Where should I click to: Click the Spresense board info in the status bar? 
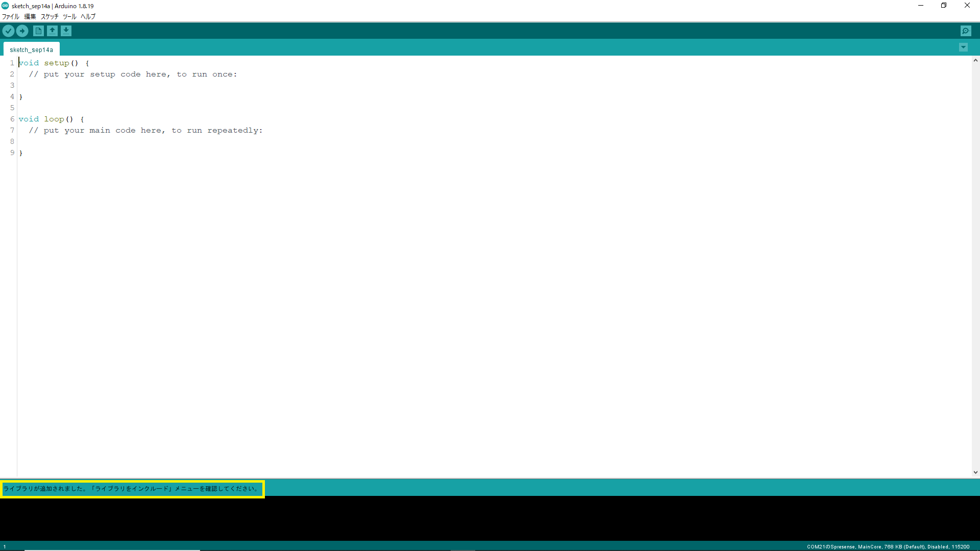click(x=888, y=546)
